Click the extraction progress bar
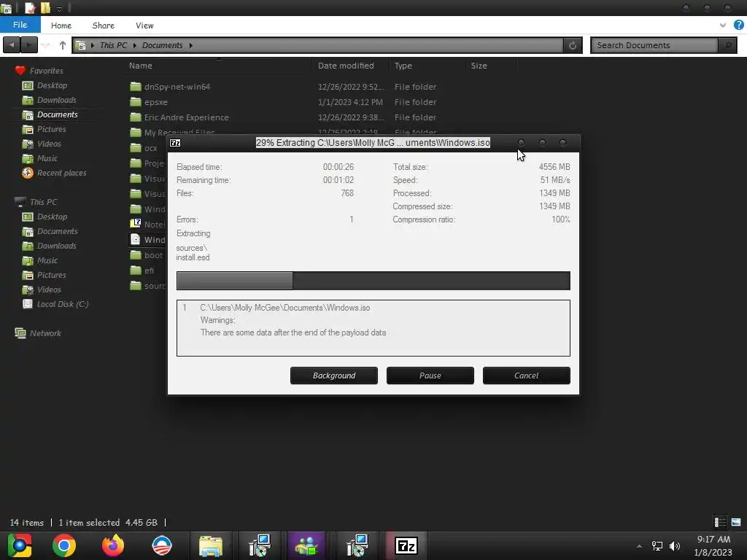 point(373,281)
